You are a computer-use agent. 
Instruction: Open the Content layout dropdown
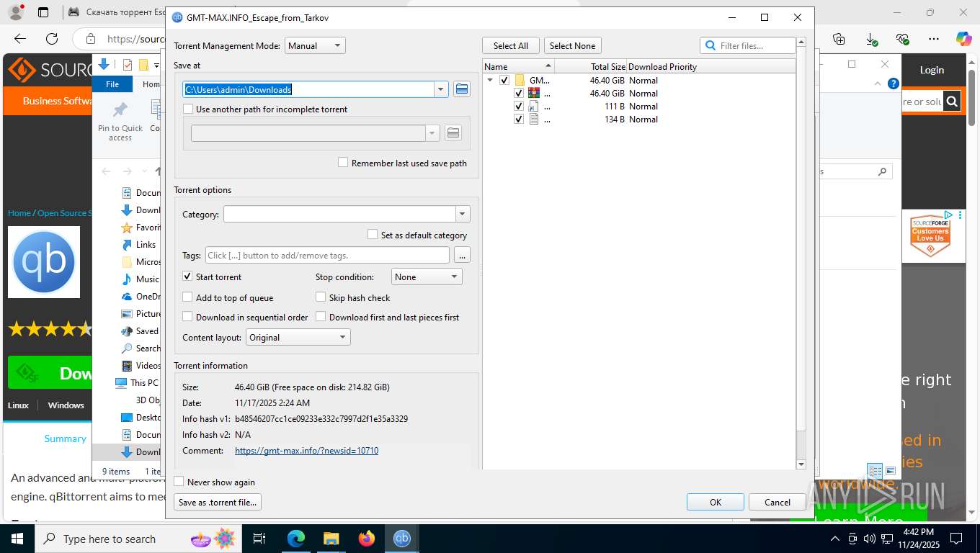click(x=298, y=337)
